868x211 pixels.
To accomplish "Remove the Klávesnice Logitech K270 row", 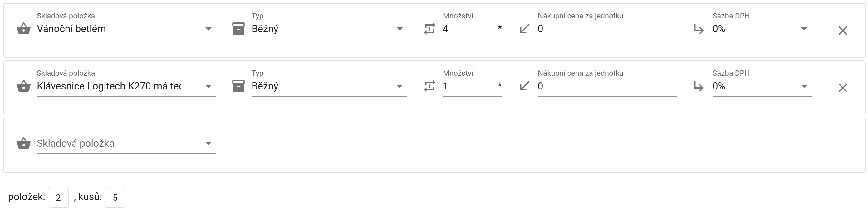I will point(842,88).
